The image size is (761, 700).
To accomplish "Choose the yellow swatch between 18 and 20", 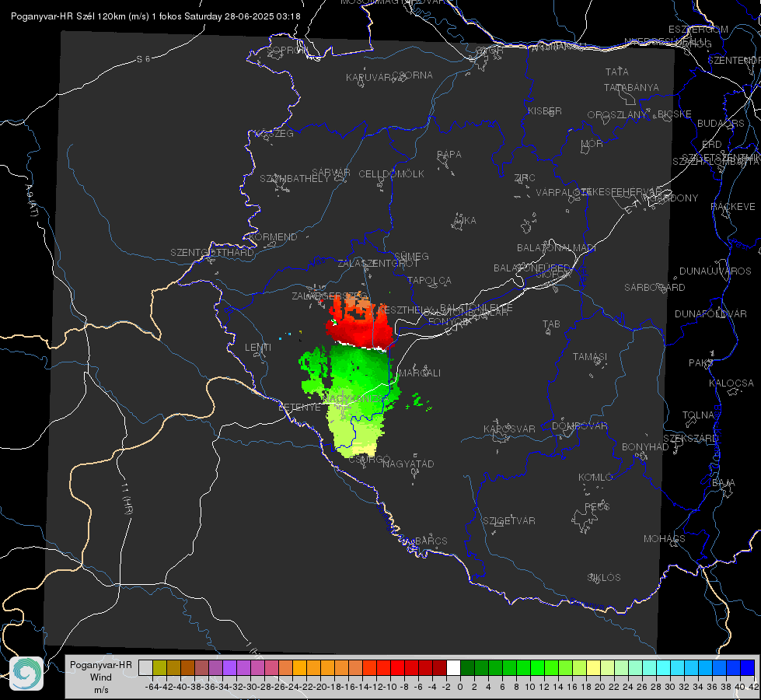I will click(594, 667).
